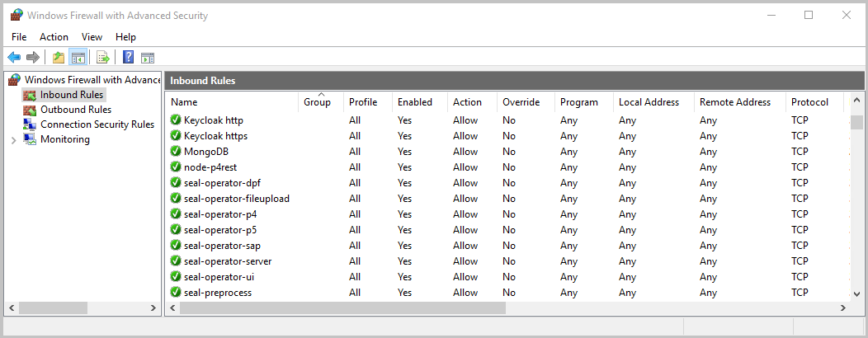
Task: Select Windows Firewall with Advanced Security root node
Action: [92, 79]
